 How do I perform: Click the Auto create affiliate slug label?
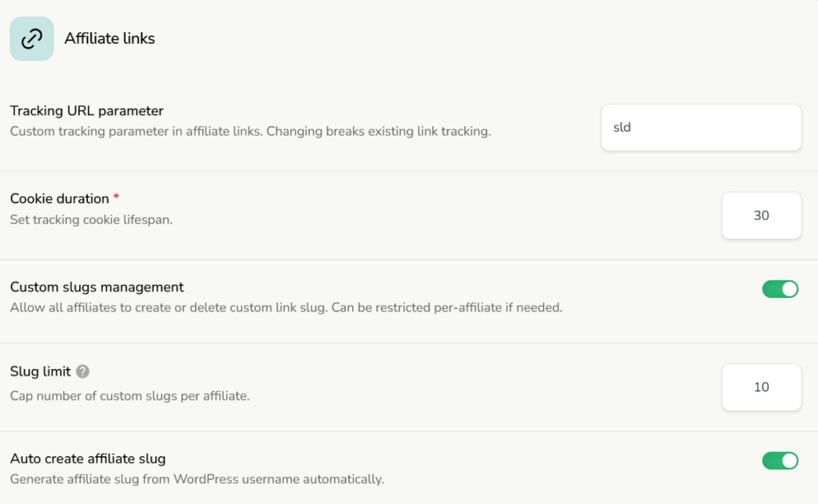tap(87, 458)
